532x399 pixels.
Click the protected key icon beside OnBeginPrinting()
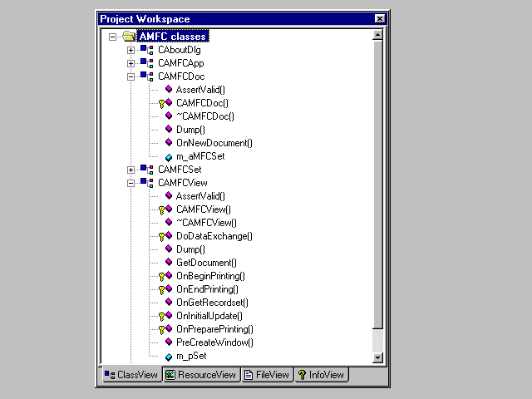pos(164,276)
